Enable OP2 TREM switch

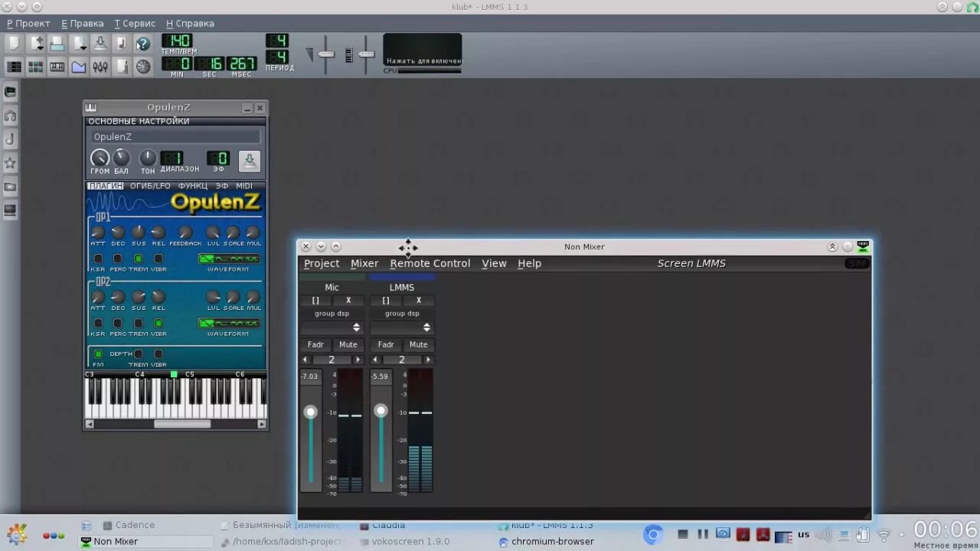tap(139, 323)
